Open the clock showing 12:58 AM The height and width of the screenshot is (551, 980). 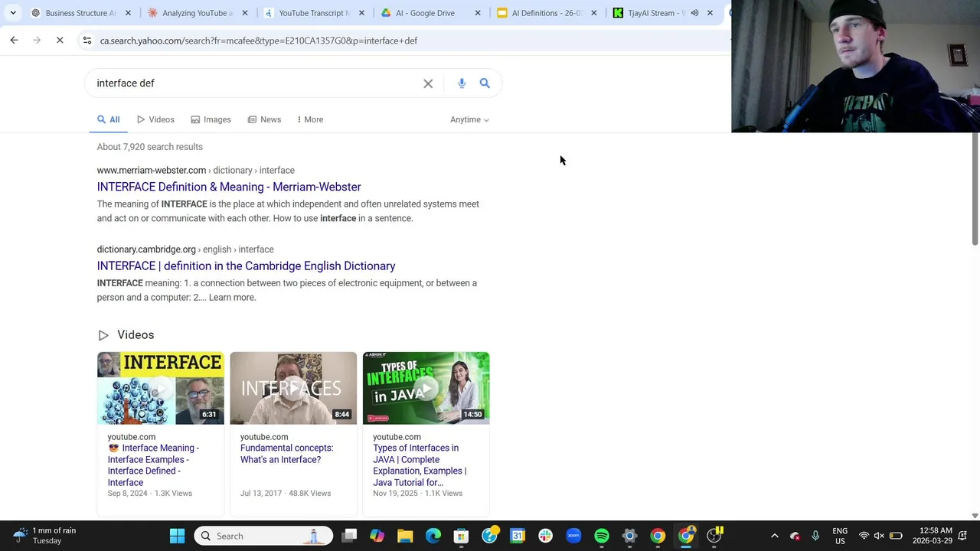[x=933, y=536]
